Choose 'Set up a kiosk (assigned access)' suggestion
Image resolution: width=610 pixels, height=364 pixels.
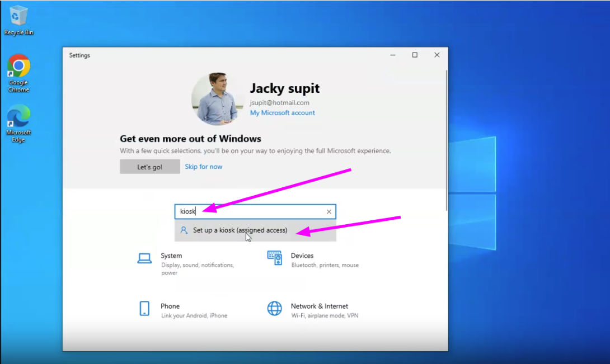click(x=240, y=230)
